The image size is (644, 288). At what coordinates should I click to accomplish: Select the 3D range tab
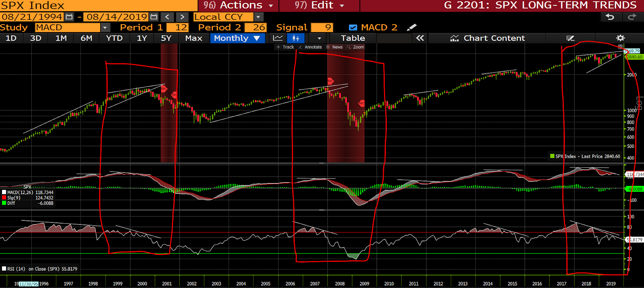[x=36, y=38]
